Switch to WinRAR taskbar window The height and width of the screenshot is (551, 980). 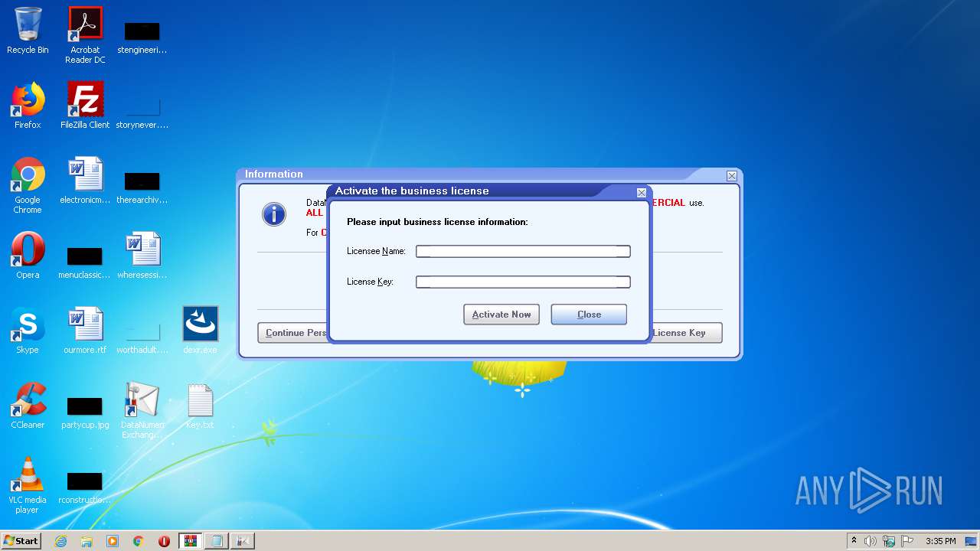tap(191, 541)
